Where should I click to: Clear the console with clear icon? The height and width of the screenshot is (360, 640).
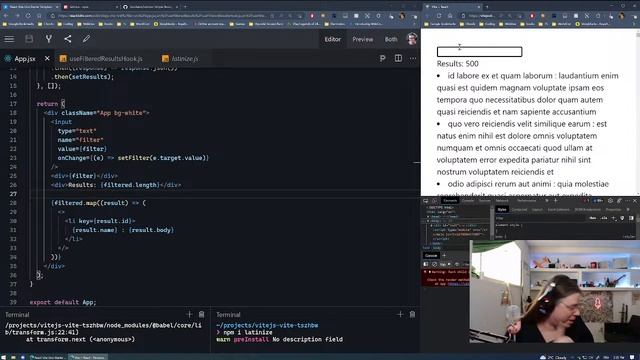(x=434, y=264)
